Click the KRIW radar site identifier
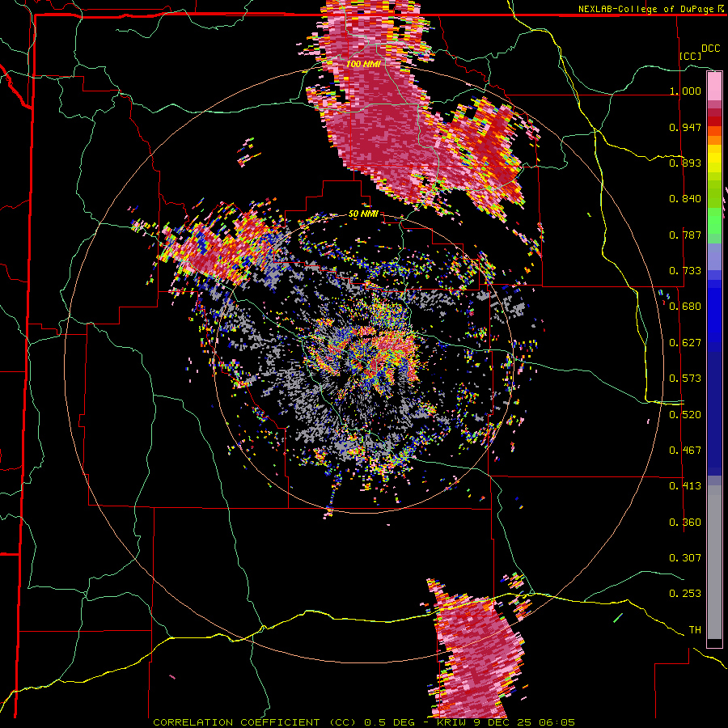 click(x=451, y=722)
